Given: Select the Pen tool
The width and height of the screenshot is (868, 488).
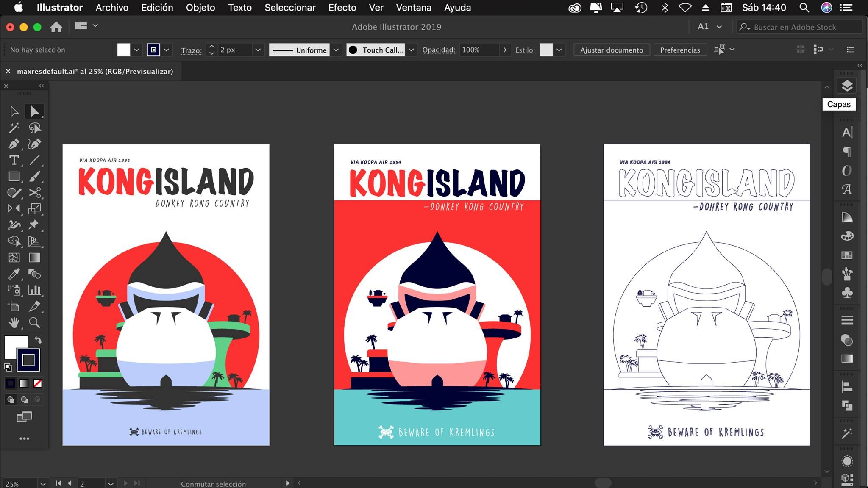Looking at the screenshot, I should click(14, 144).
